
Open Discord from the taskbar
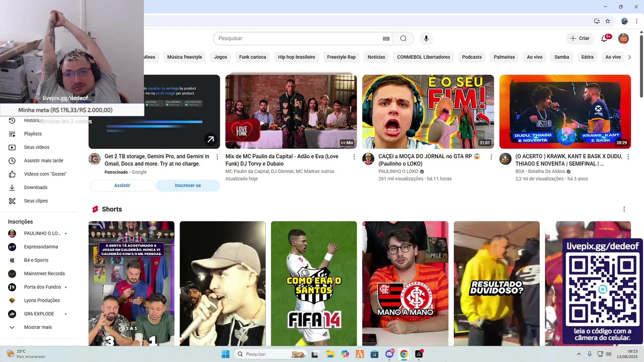(x=389, y=354)
